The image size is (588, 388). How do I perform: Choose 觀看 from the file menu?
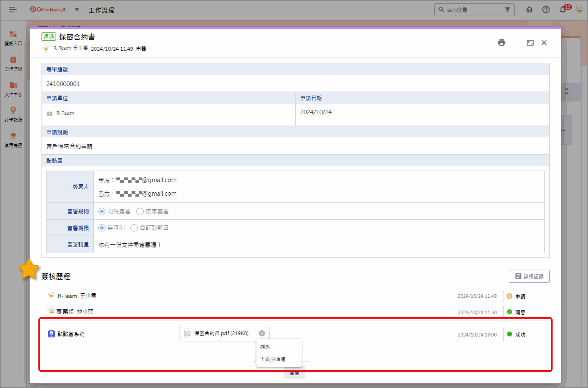tap(265, 347)
